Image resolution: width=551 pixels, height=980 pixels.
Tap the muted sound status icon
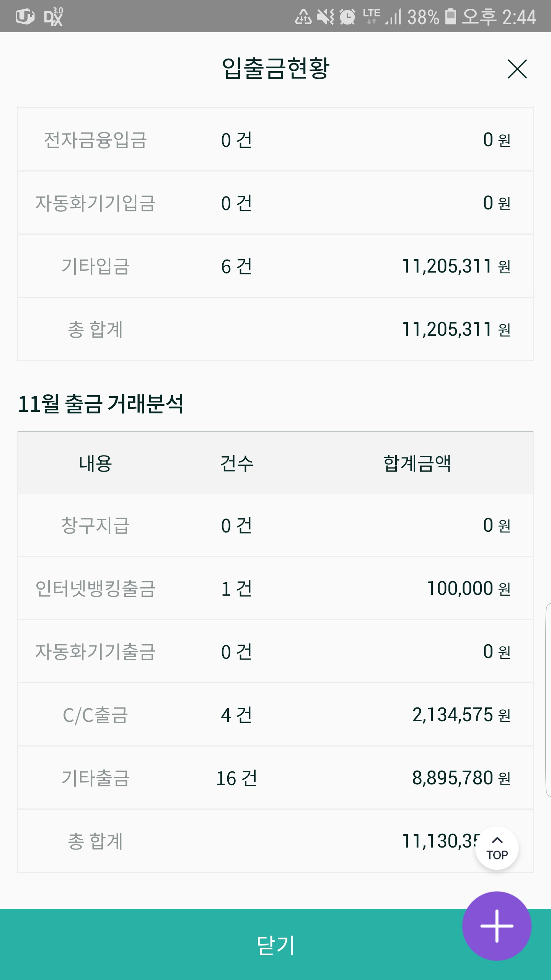325,16
